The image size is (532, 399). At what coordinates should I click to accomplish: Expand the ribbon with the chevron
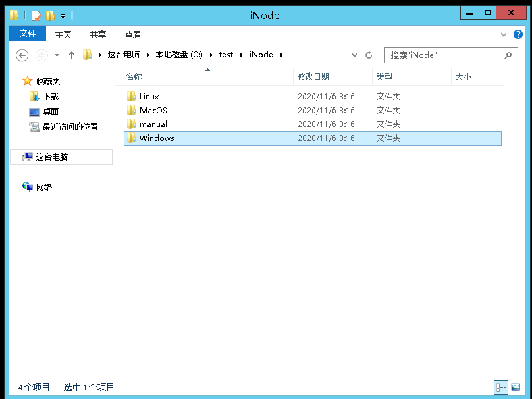click(504, 34)
